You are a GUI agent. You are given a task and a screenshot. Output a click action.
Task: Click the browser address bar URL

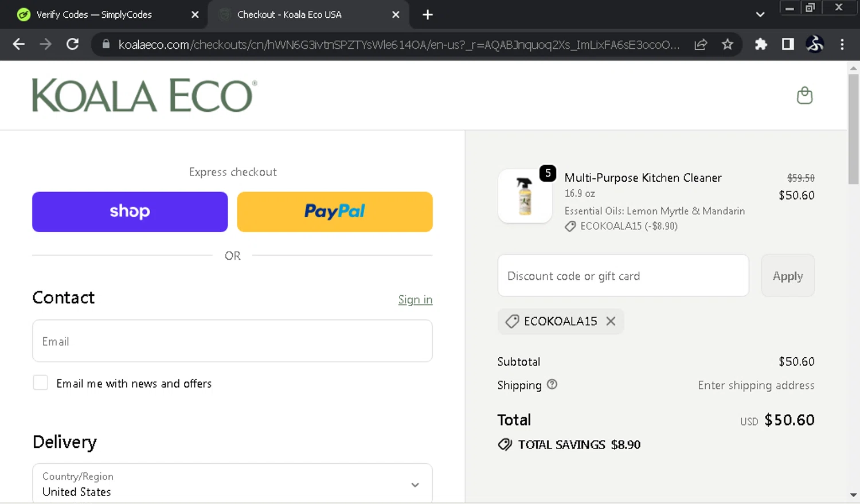click(x=399, y=44)
